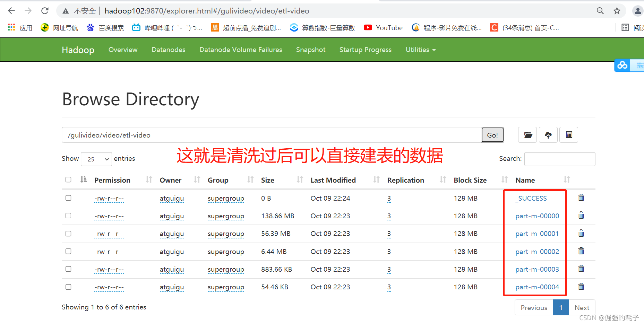This screenshot has height=324, width=644.
Task: Delete the _SUCCESS file via trash icon
Action: click(581, 198)
